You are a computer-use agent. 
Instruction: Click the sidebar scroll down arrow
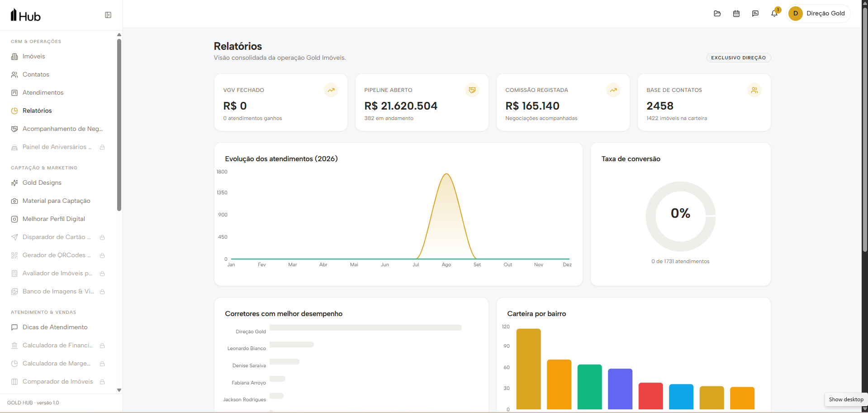pos(119,390)
